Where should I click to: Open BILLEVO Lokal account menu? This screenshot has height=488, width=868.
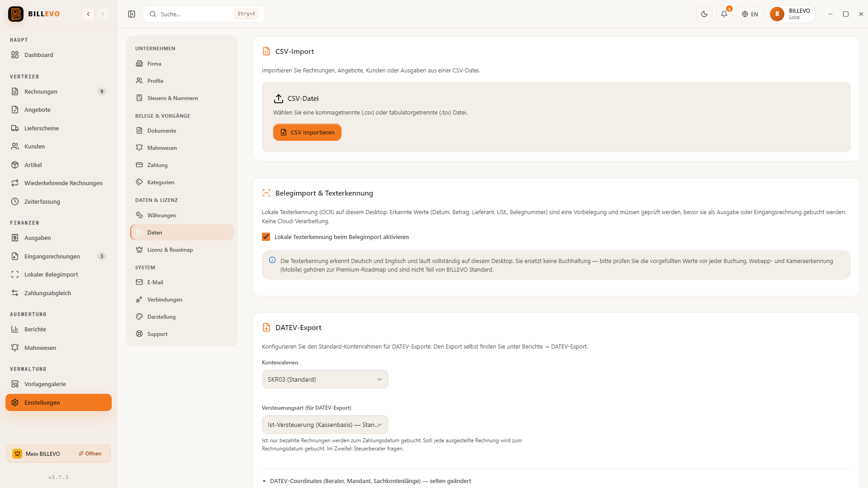(x=792, y=14)
